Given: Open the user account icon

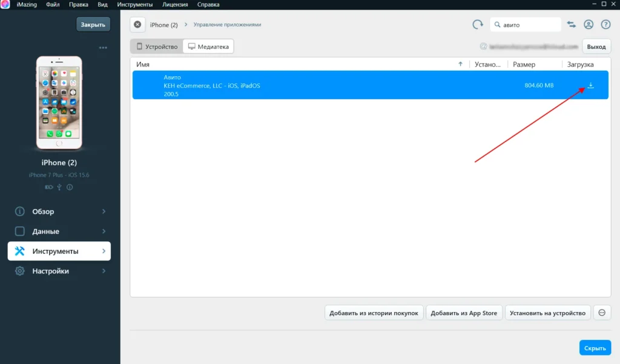Looking at the screenshot, I should [589, 24].
